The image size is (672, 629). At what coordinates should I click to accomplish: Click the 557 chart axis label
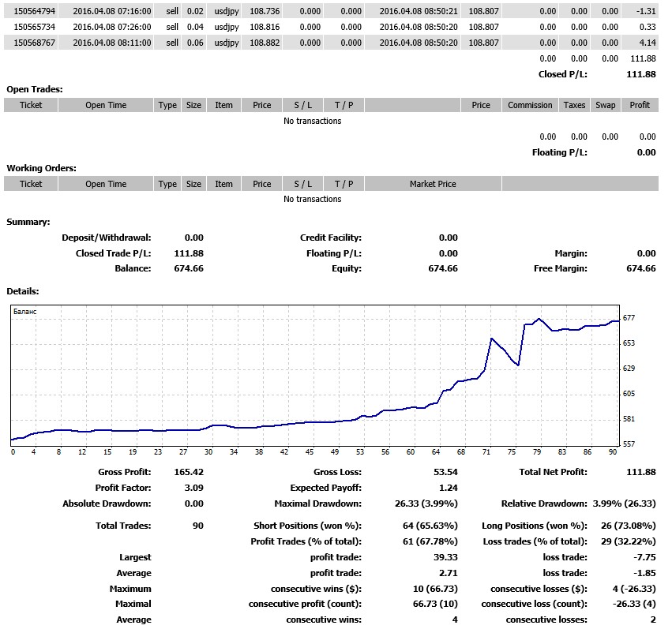coord(629,444)
